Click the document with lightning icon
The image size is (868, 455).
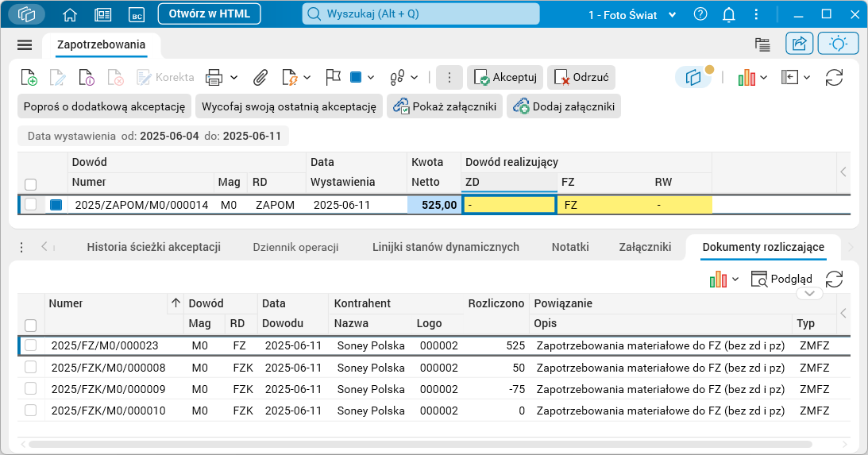(x=290, y=78)
